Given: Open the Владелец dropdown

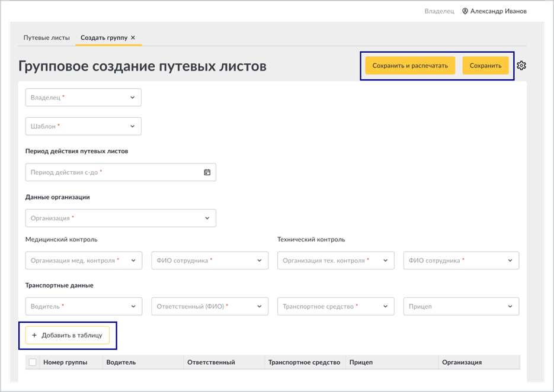Looking at the screenshot, I should 84,98.
